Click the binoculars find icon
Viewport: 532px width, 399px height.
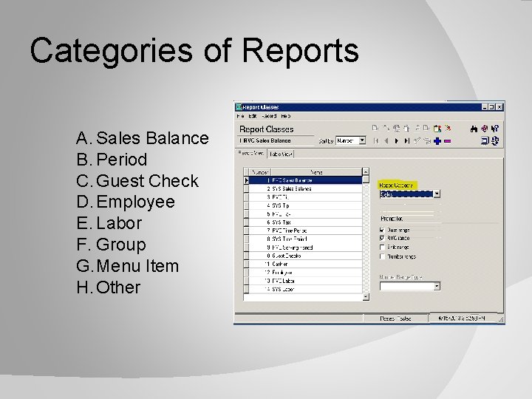tap(474, 129)
